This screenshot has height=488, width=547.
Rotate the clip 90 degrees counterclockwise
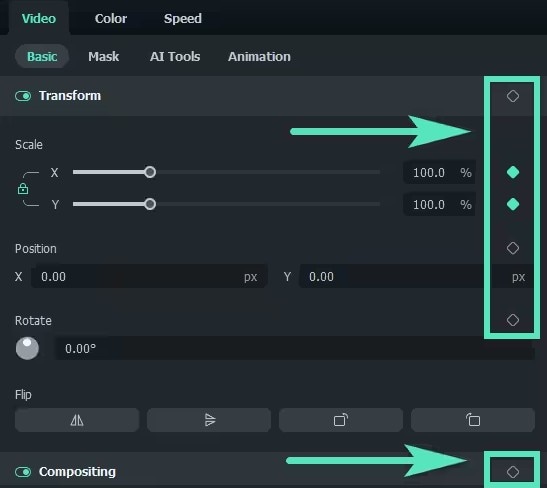click(x=473, y=420)
